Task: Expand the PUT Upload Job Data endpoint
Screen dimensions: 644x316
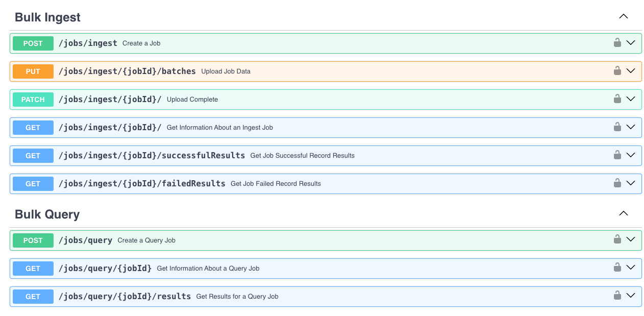Action: click(631, 71)
